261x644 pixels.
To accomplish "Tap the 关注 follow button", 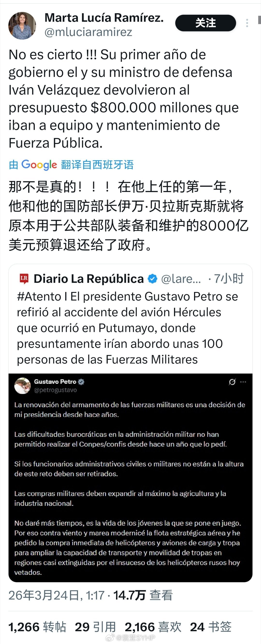I will coord(205,23).
